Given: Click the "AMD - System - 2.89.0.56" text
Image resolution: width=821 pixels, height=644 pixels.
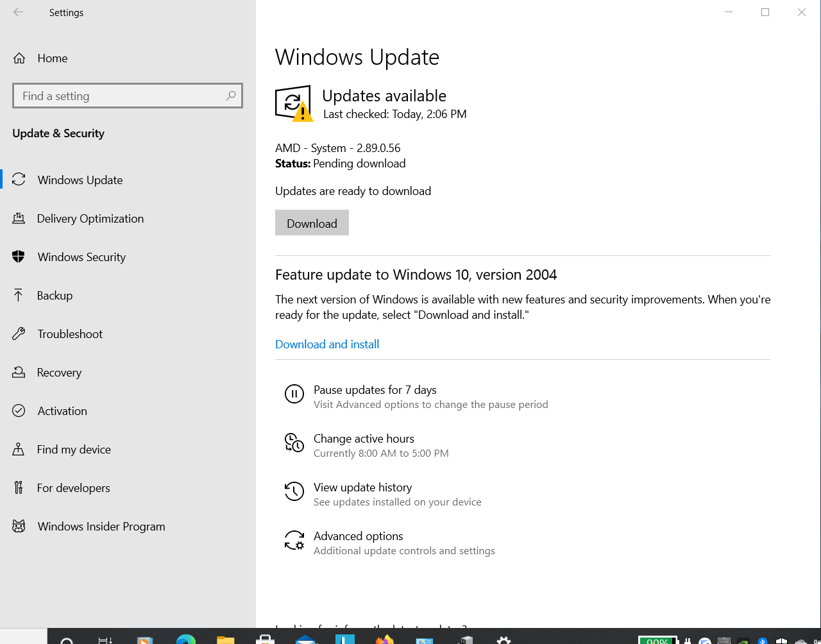Looking at the screenshot, I should [x=338, y=148].
